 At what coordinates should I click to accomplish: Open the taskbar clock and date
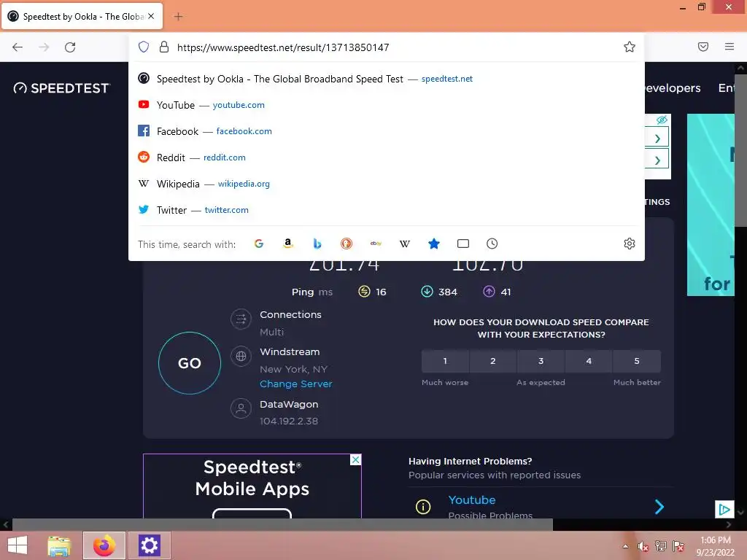pyautogui.click(x=715, y=546)
